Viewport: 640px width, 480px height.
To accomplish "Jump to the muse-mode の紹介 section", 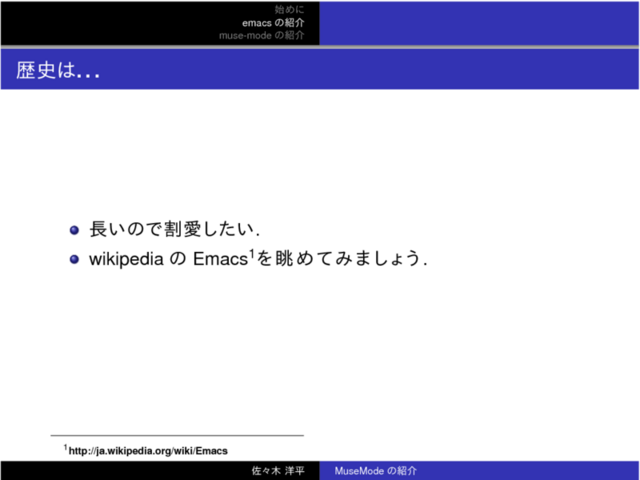I will (x=262, y=35).
